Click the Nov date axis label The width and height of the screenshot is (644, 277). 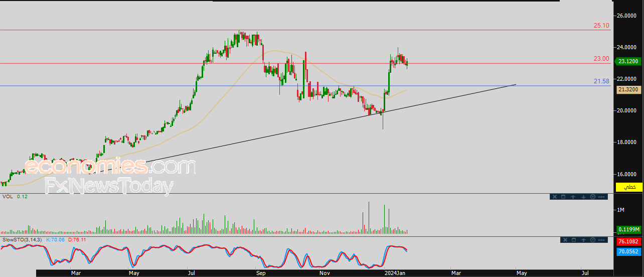(325, 273)
